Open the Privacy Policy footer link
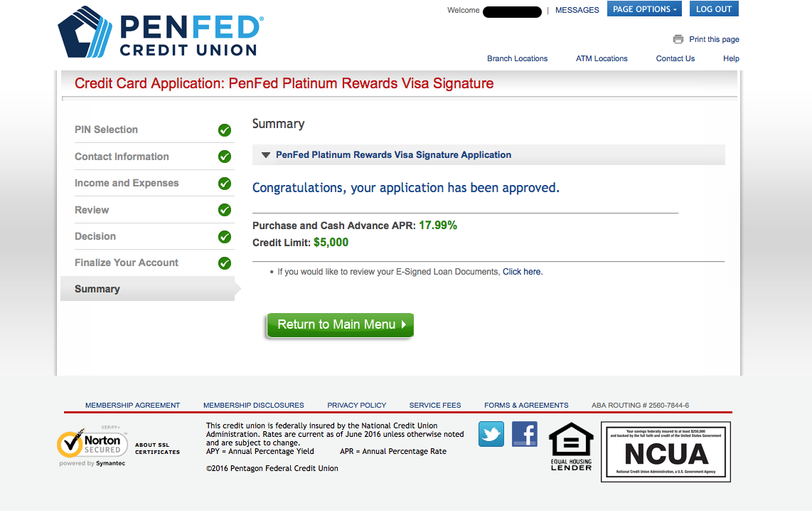812x513 pixels. pos(357,406)
